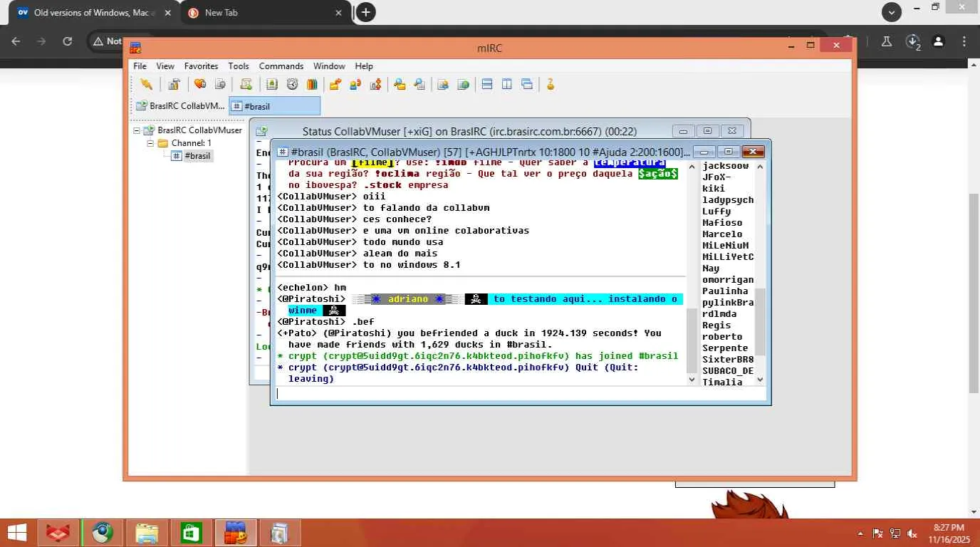Open DCC Options toolbar icon

point(375,84)
